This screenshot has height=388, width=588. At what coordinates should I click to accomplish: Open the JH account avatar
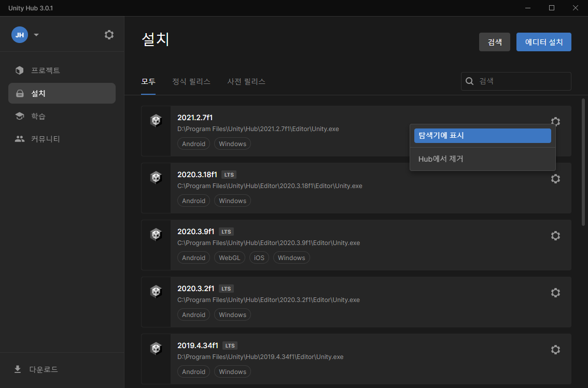point(20,35)
